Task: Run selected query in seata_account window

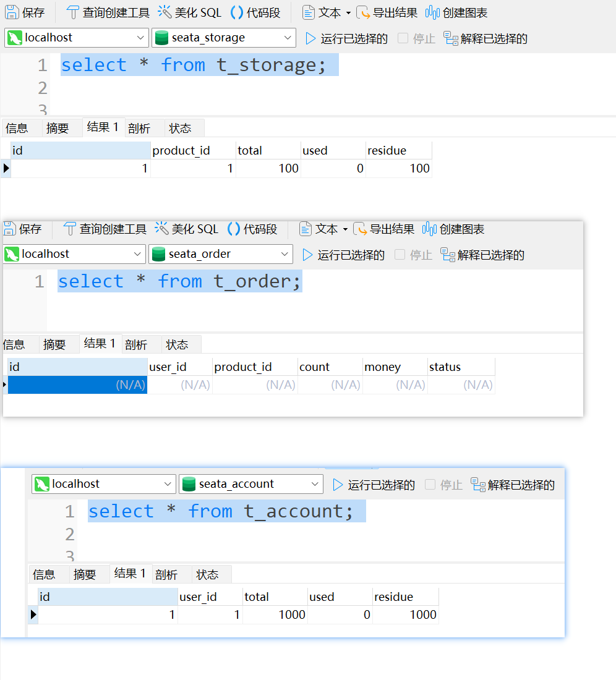Action: [x=374, y=485]
